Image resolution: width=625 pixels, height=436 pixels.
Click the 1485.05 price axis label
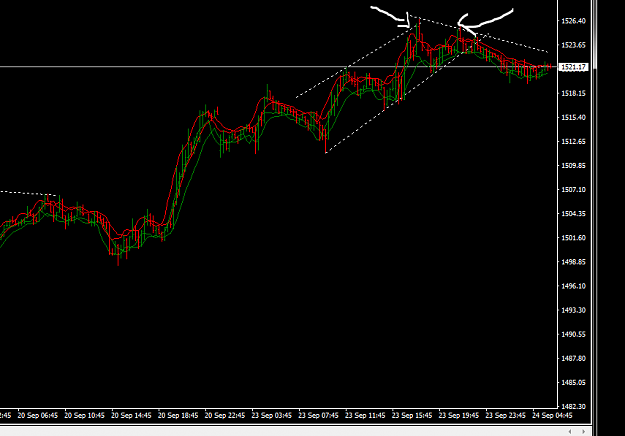(574, 383)
